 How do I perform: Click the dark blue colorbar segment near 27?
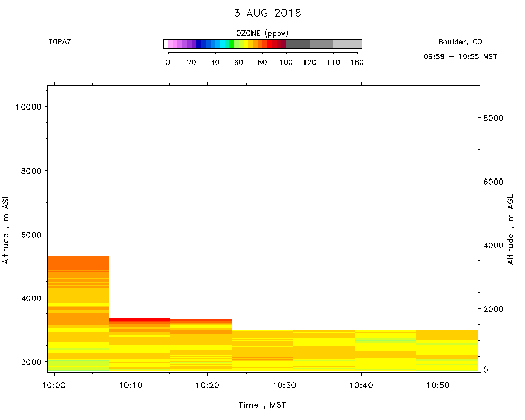[x=198, y=44]
